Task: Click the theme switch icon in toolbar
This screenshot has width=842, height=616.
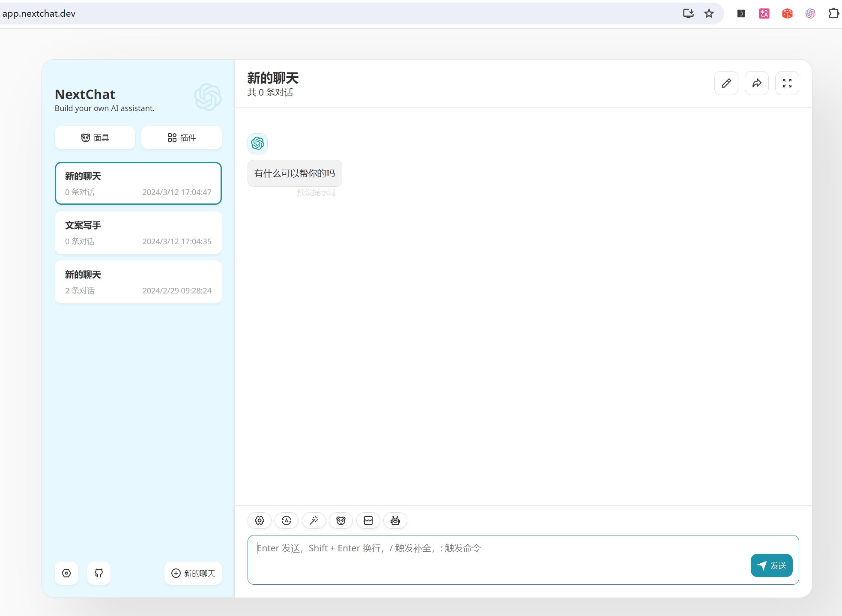Action: click(x=287, y=520)
